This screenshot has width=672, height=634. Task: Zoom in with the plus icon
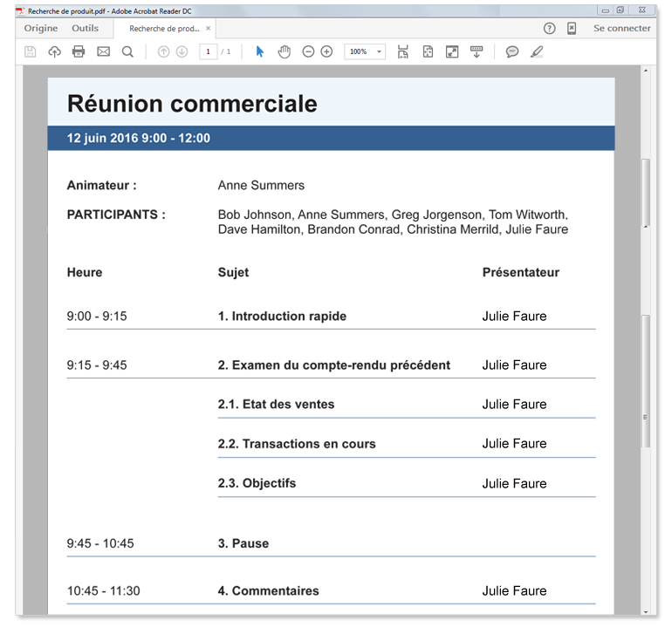point(326,51)
